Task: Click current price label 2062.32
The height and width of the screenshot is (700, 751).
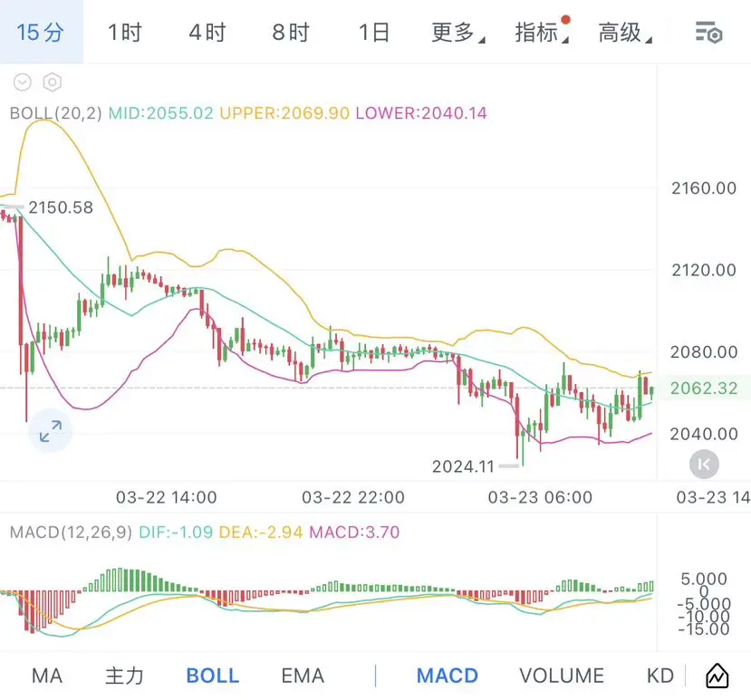Action: 704,388
